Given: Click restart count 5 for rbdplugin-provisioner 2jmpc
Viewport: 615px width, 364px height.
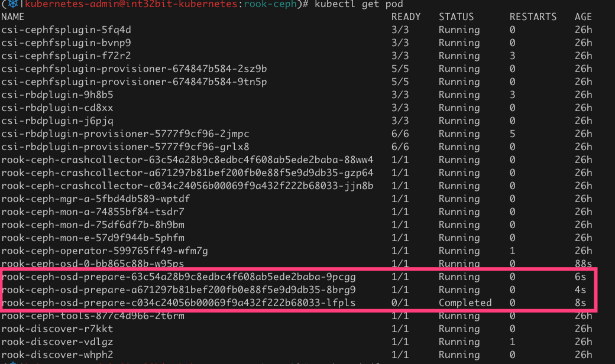Looking at the screenshot, I should click(512, 134).
